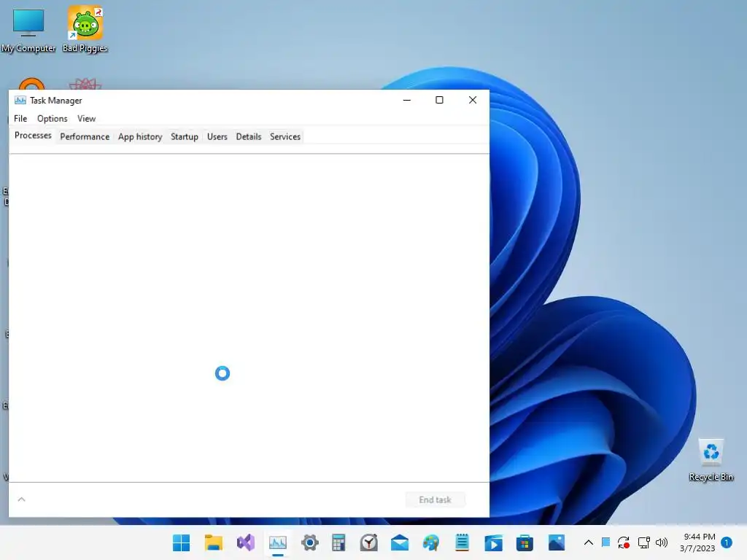Select the Processes tab
This screenshot has height=560, width=747.
33,136
